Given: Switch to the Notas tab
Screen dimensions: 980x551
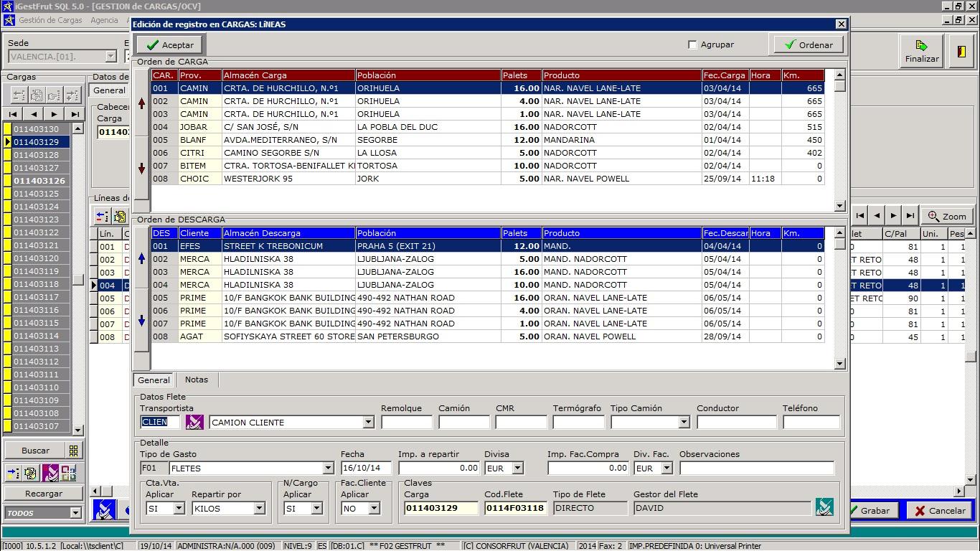Looking at the screenshot, I should point(196,380).
